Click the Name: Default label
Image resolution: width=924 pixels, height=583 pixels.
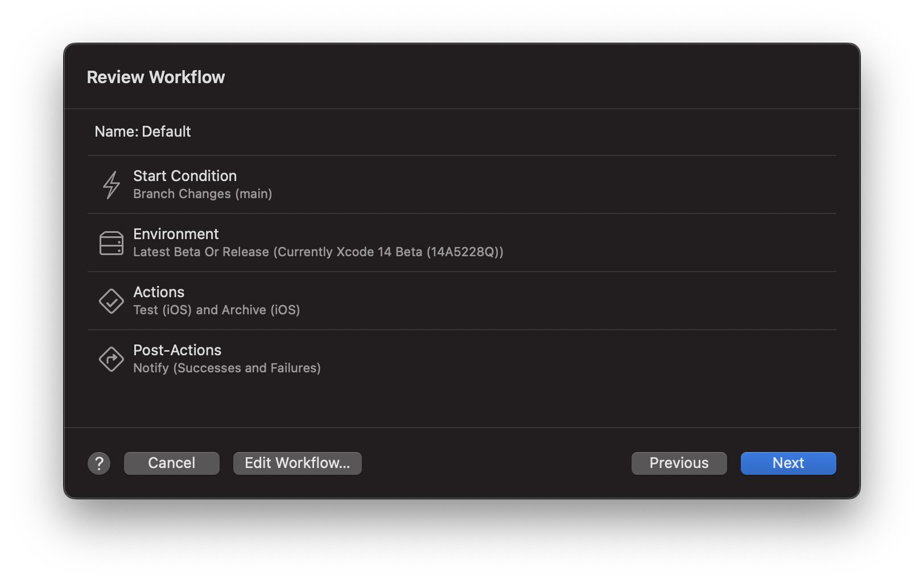click(x=143, y=132)
